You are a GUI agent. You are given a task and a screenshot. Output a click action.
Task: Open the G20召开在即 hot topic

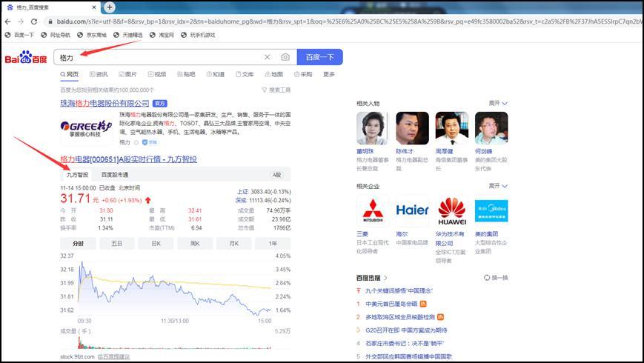[x=406, y=330]
